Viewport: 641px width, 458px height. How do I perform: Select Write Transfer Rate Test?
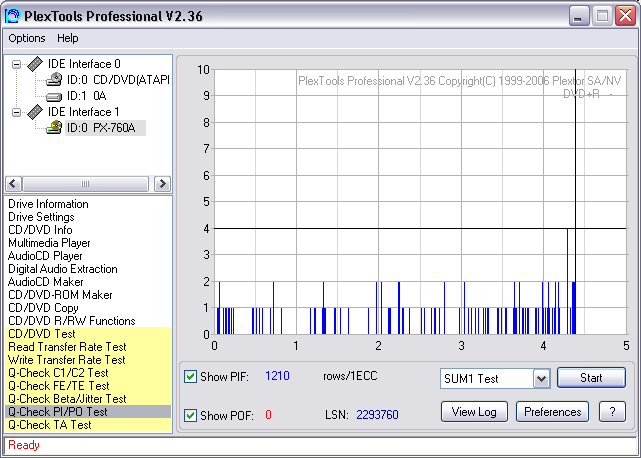coord(88,360)
